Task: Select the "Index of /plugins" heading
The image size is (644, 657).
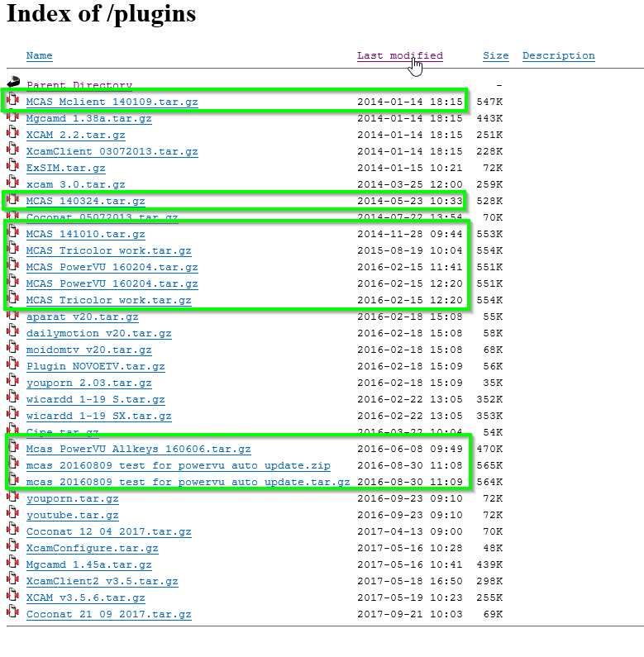Action: pos(102,14)
